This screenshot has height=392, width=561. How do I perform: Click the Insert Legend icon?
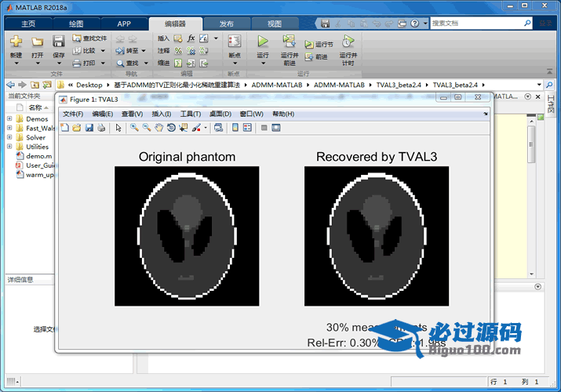[x=247, y=128]
